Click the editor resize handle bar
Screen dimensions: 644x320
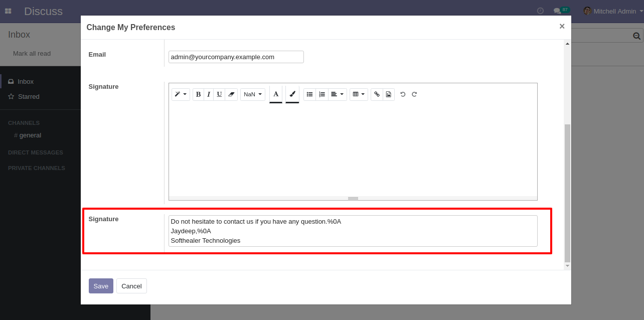point(353,198)
